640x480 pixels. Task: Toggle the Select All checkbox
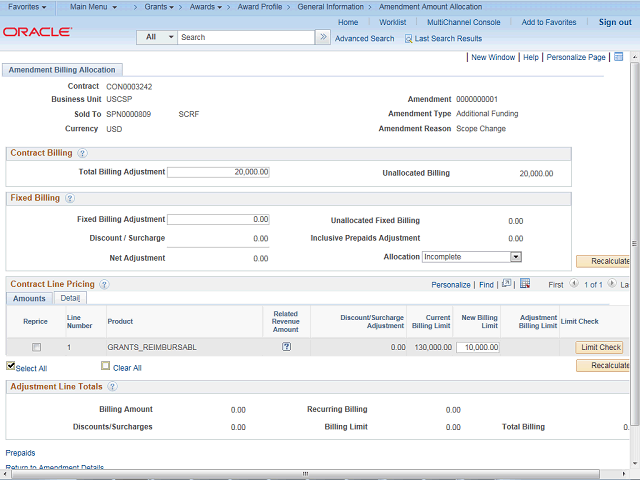coord(11,367)
